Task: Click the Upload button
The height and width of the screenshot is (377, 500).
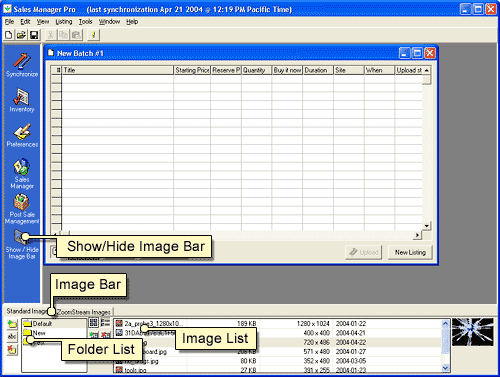Action: click(364, 252)
